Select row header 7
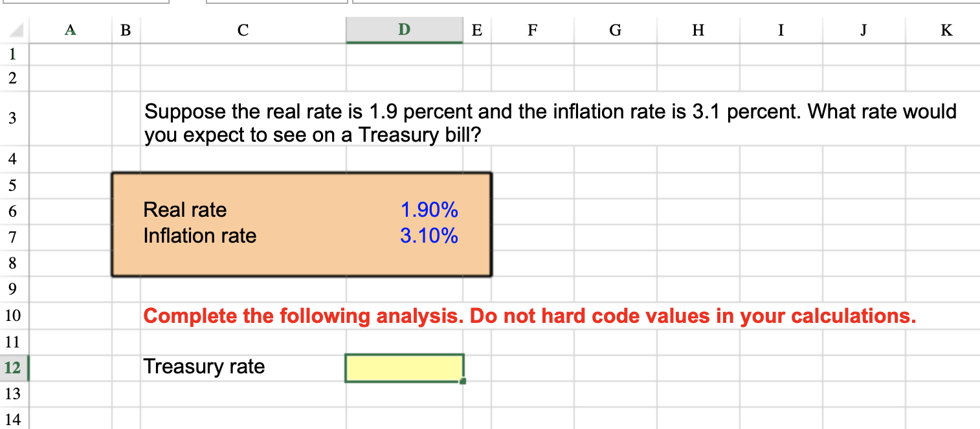This screenshot has height=429, width=980. click(x=13, y=237)
